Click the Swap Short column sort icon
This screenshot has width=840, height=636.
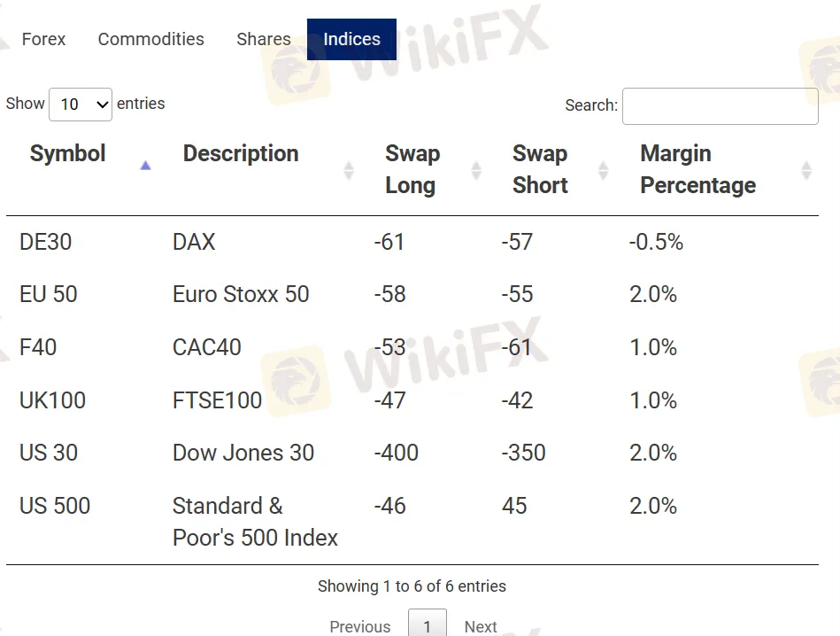603,168
